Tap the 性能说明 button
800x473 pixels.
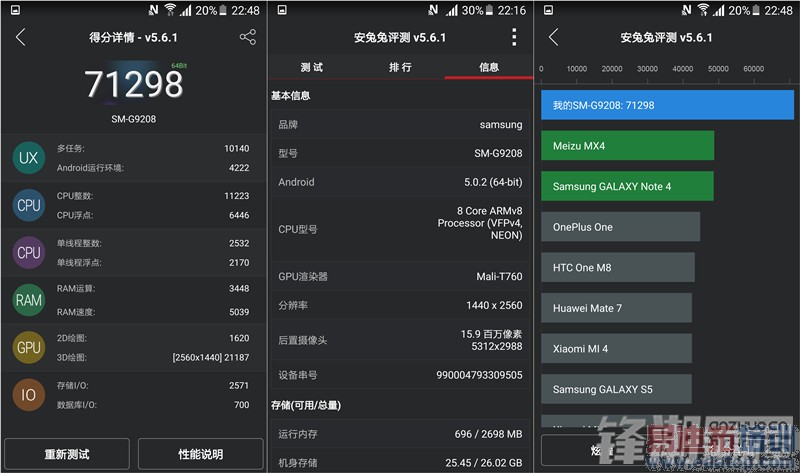point(201,454)
